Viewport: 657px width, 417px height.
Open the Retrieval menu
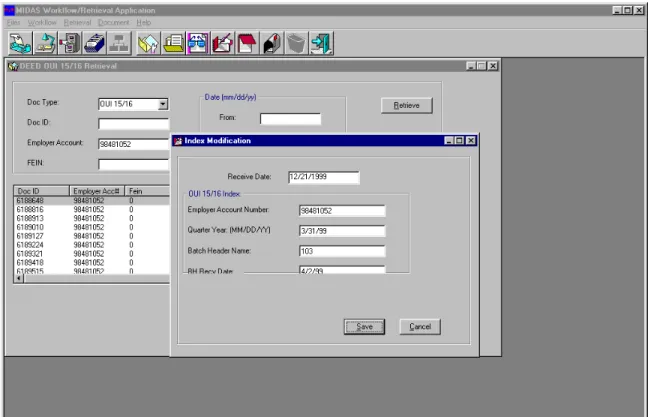[77, 23]
